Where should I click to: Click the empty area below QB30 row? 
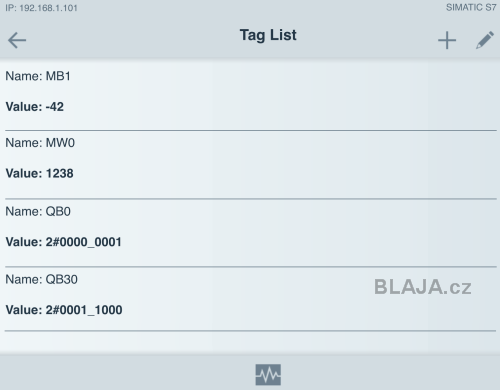[250, 342]
